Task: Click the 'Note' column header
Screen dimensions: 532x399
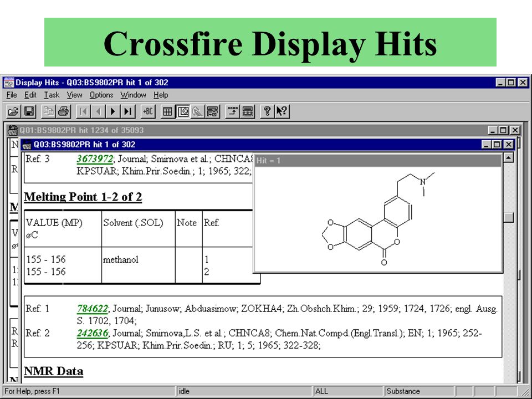Action: click(187, 223)
